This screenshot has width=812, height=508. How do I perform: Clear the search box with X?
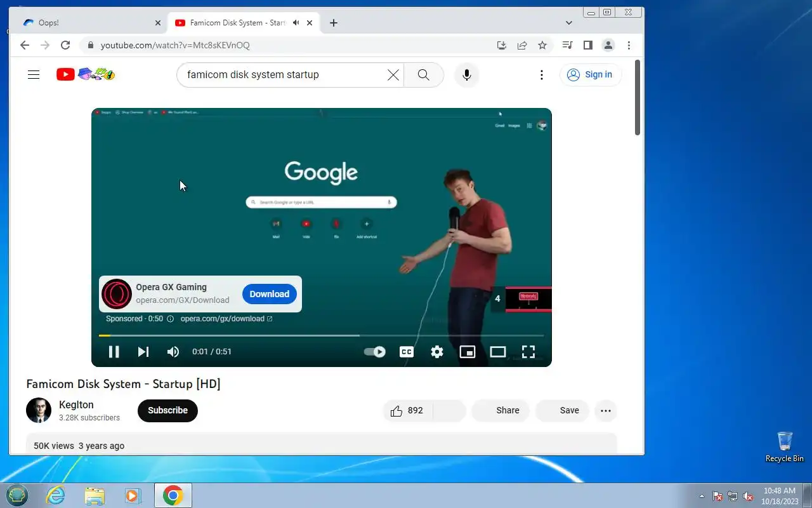(x=393, y=75)
